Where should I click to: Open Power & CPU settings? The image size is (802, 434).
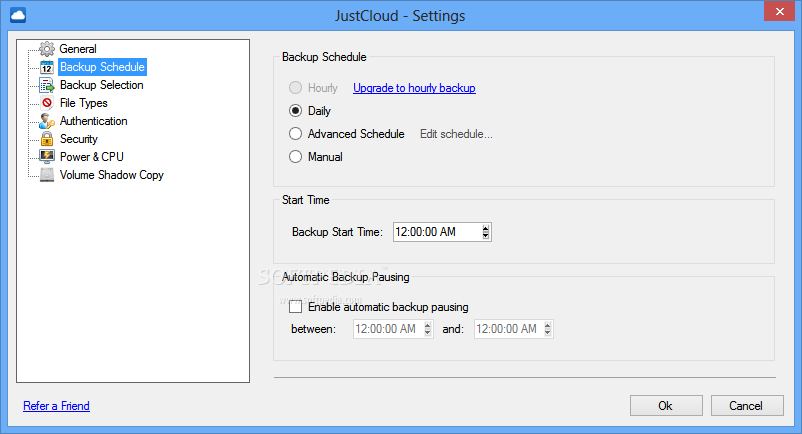point(92,157)
